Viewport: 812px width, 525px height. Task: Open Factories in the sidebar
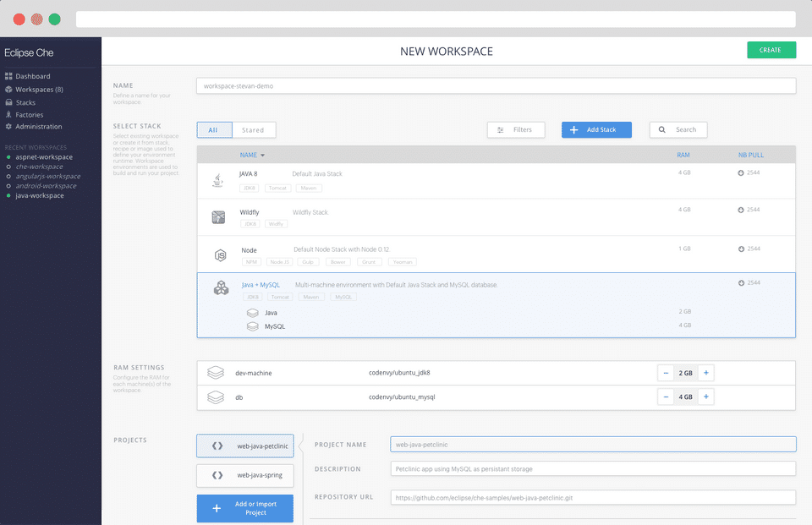click(x=29, y=114)
